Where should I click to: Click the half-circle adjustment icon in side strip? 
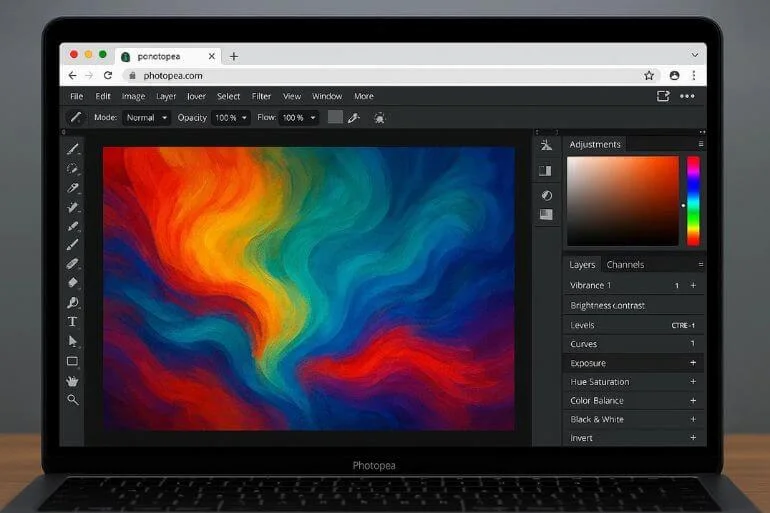click(x=547, y=195)
